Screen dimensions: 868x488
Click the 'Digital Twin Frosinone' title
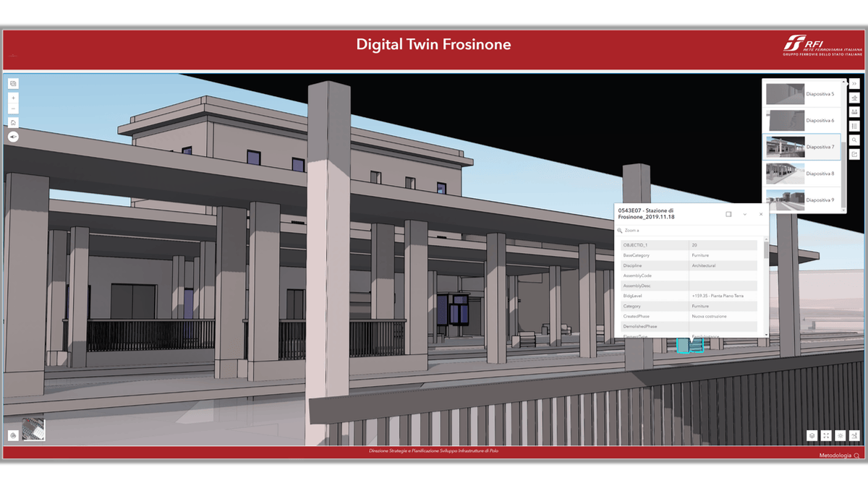[x=433, y=44]
